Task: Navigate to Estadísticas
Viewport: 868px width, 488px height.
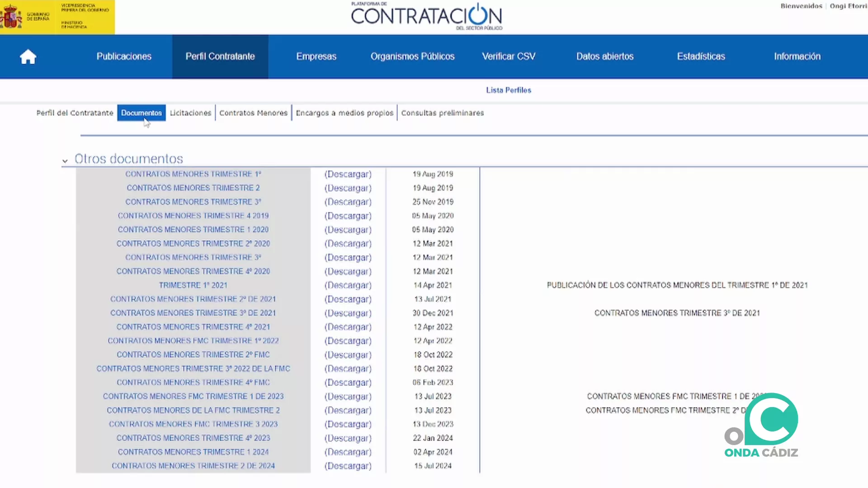Action: tap(701, 56)
